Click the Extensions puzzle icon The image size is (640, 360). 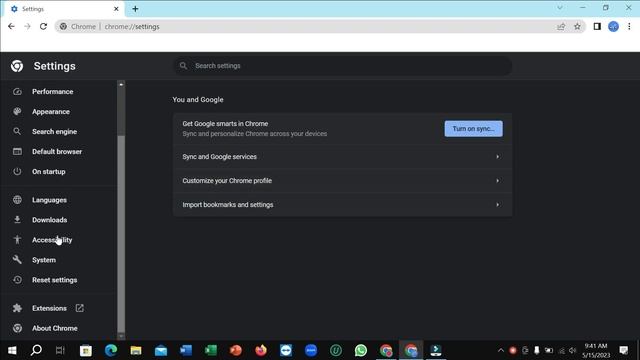click(17, 308)
